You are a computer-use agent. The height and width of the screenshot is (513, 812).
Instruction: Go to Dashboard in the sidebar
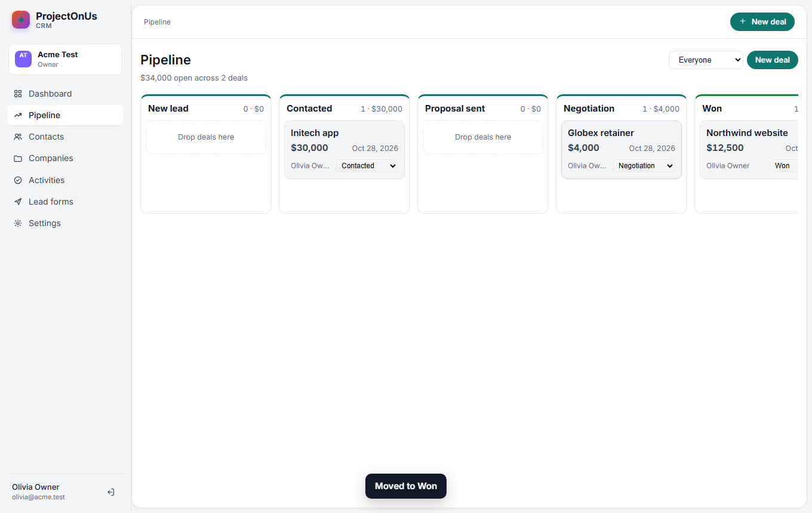(66, 94)
